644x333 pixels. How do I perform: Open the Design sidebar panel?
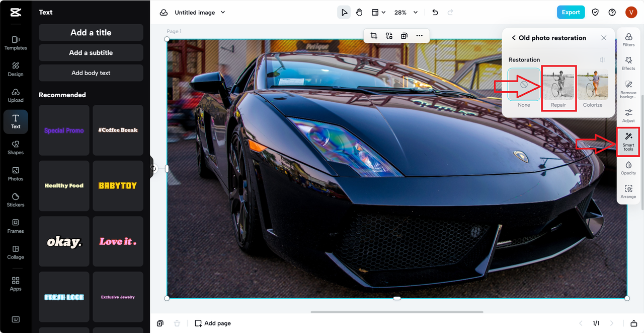click(16, 69)
